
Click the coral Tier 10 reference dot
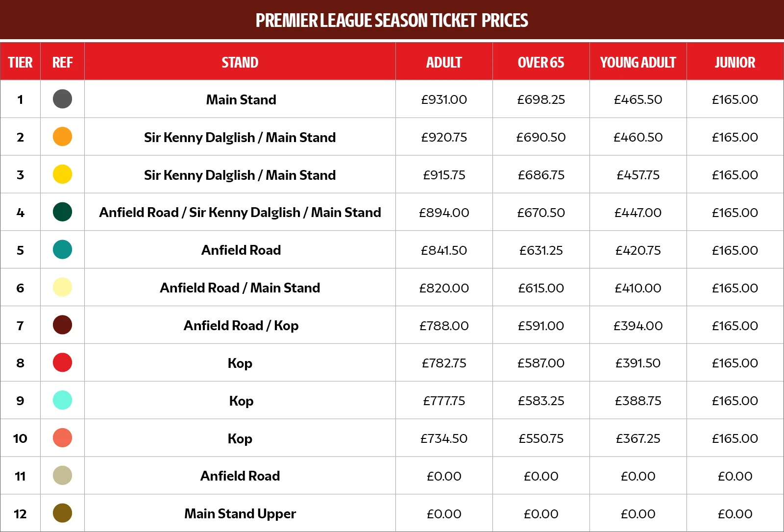tap(62, 438)
